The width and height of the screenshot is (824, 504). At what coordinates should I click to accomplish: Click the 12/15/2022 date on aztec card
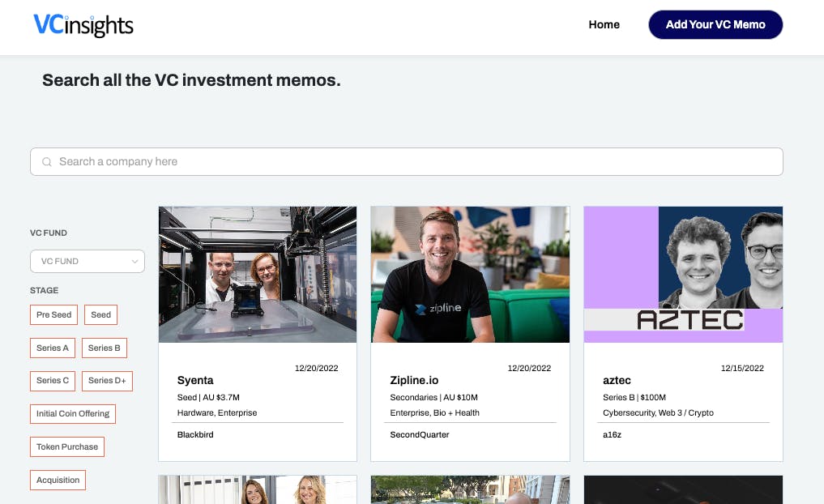[742, 369]
